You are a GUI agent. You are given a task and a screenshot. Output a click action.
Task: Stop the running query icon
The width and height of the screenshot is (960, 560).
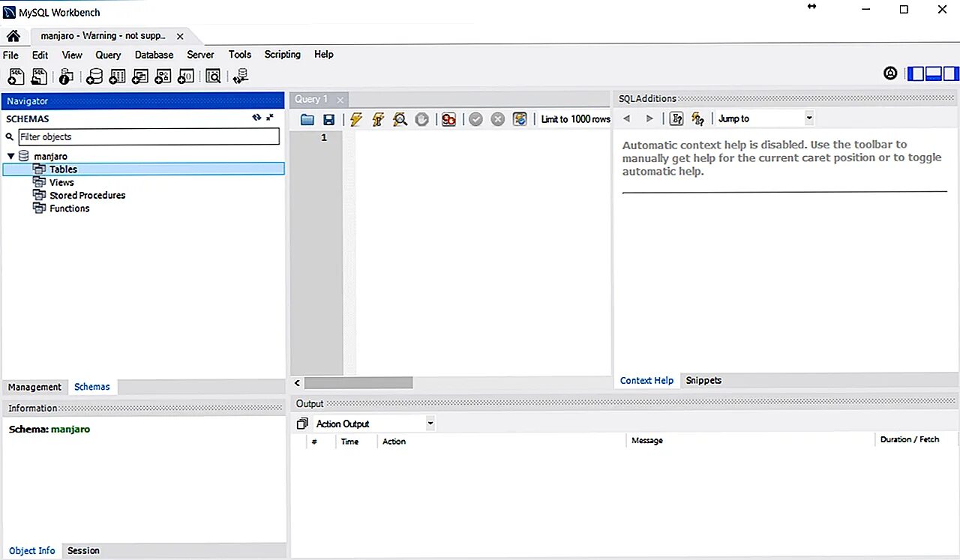coord(422,119)
